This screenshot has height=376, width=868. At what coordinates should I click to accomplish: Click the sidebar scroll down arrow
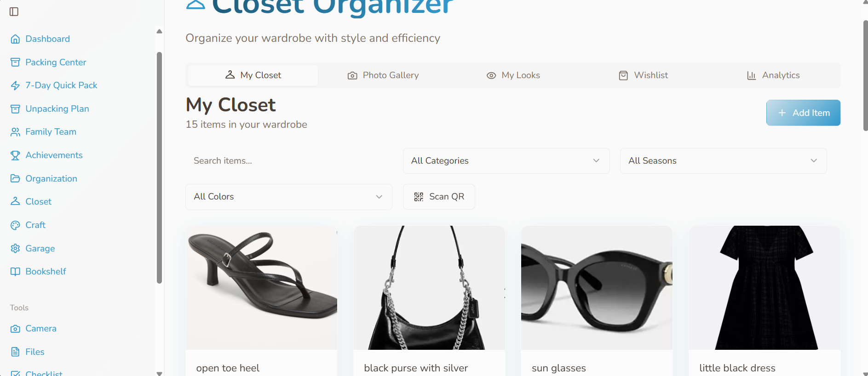click(x=159, y=373)
